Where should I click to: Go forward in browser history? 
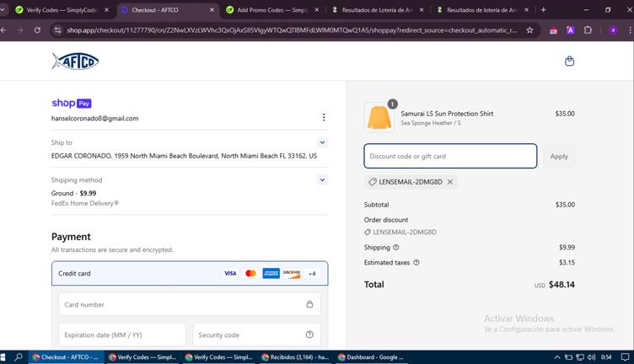click(x=20, y=29)
